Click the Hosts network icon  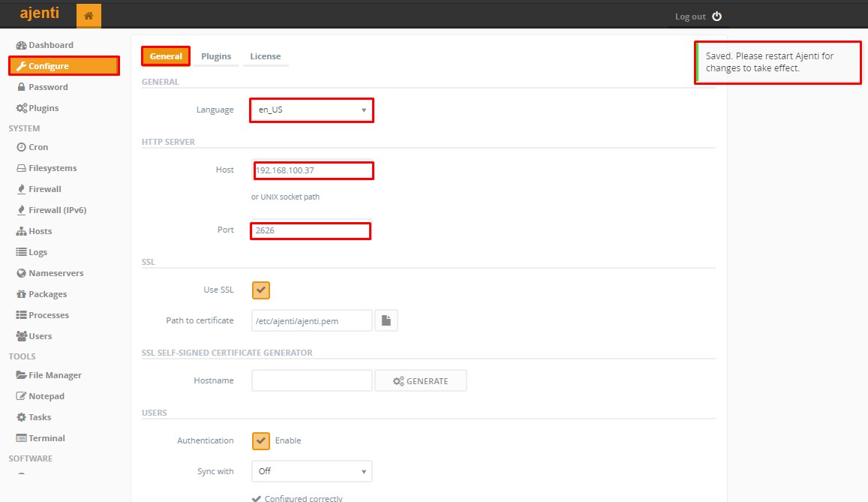point(21,231)
